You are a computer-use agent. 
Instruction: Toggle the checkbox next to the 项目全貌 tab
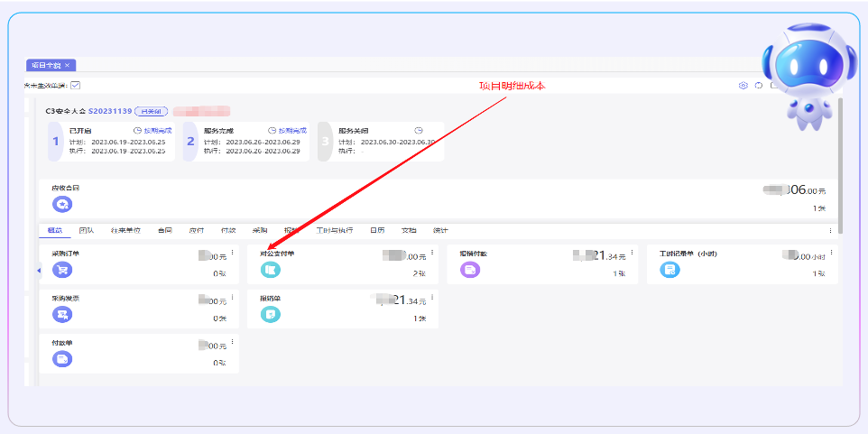pyautogui.click(x=76, y=86)
